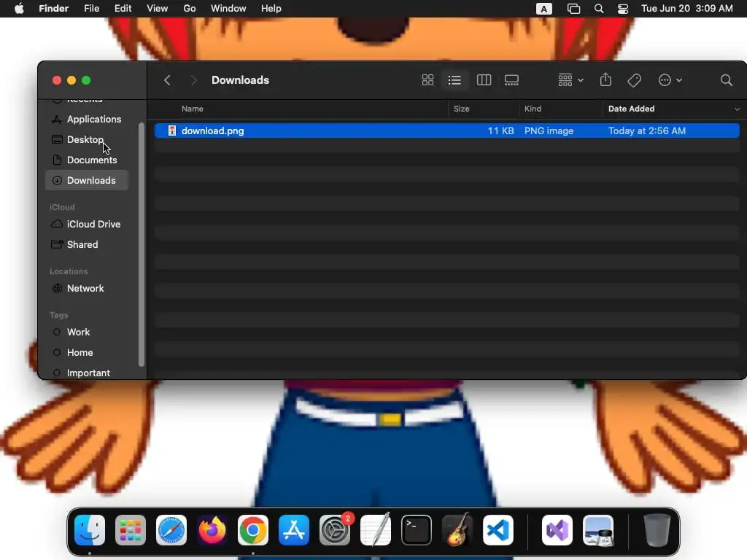This screenshot has height=560, width=747.
Task: Open the Apple menu
Action: (19, 9)
